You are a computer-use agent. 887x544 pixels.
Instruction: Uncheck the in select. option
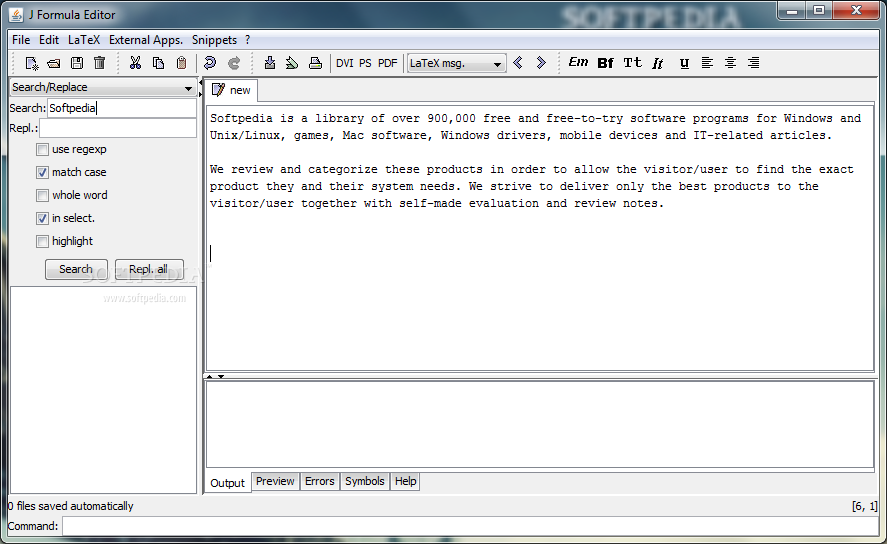pos(42,218)
